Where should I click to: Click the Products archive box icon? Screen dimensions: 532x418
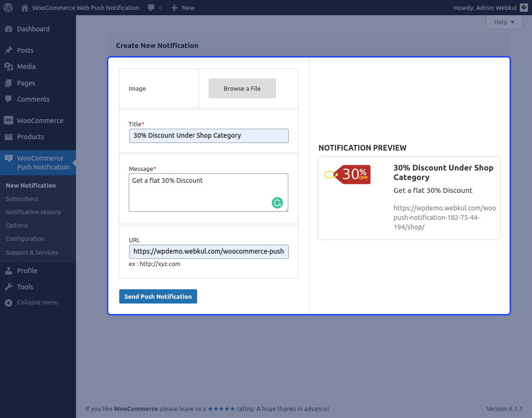coord(9,137)
